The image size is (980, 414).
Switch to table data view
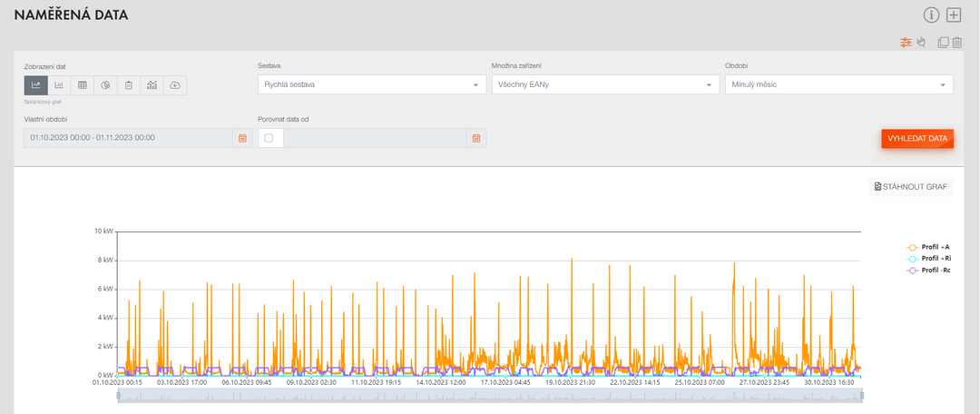click(83, 84)
